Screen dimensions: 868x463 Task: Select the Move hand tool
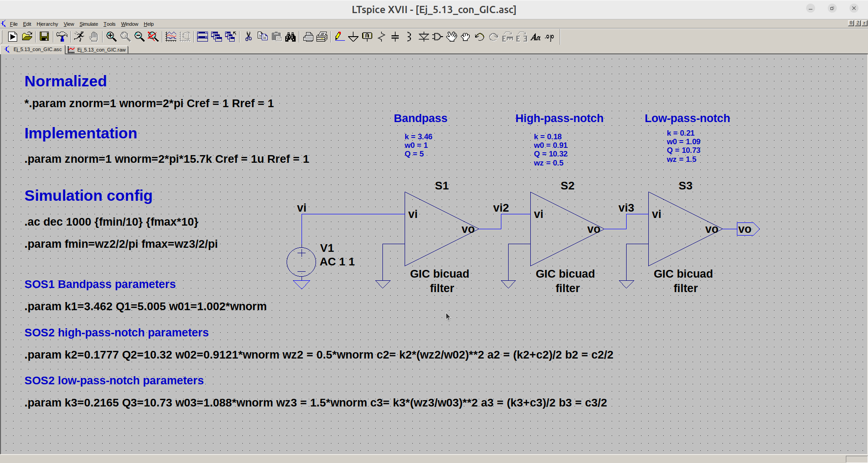tap(452, 37)
